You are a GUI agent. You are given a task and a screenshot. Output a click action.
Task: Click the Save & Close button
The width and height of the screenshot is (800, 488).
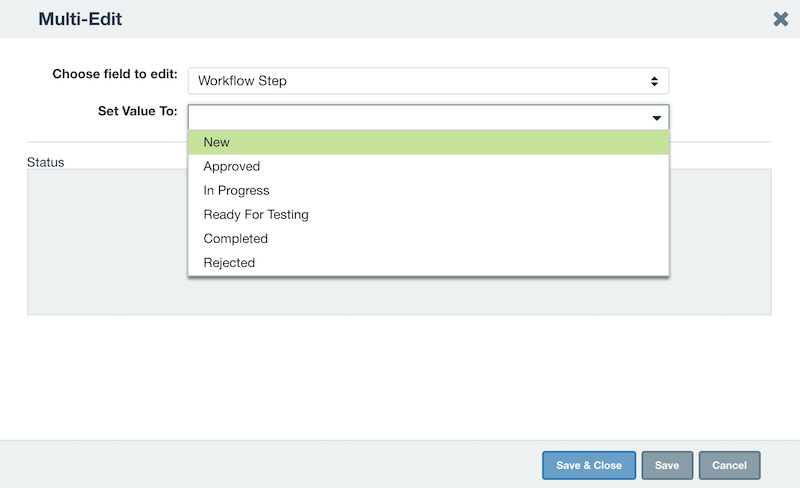tap(589, 465)
